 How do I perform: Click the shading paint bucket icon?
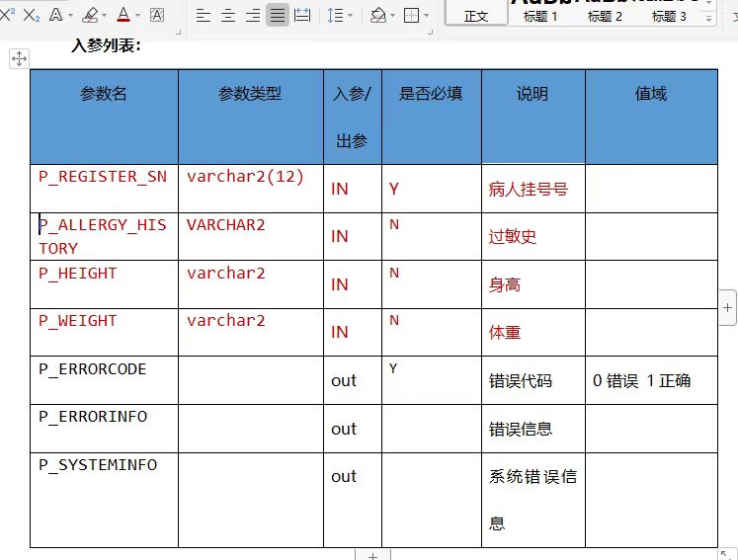(378, 16)
